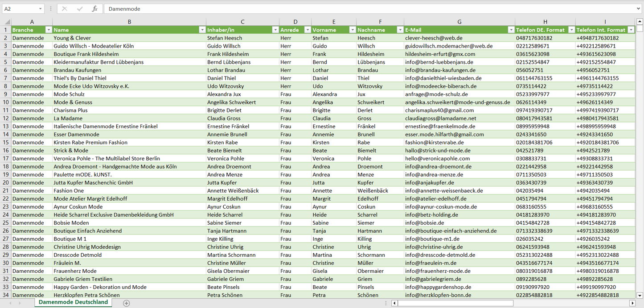This screenshot has width=644, height=308.
Task: Open the Anrede column filter dropdown
Action: 307,30
